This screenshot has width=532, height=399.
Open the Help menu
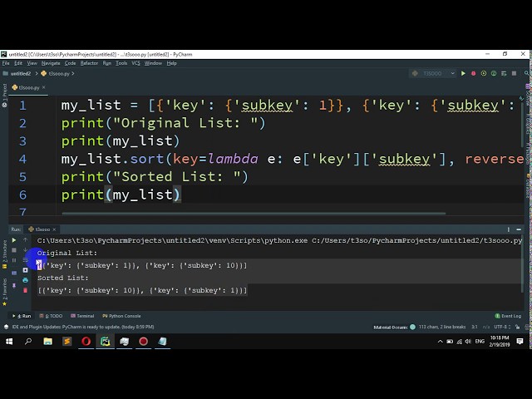click(x=172, y=63)
